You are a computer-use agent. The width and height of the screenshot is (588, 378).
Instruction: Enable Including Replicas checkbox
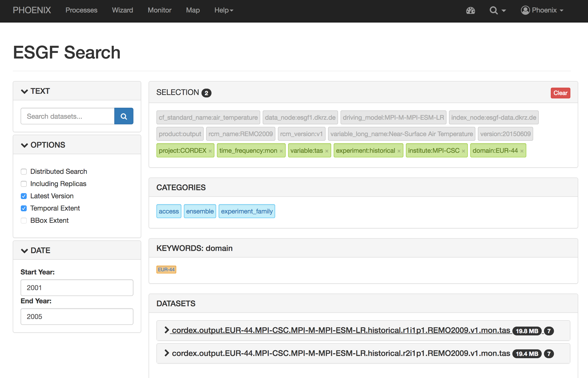[24, 184]
